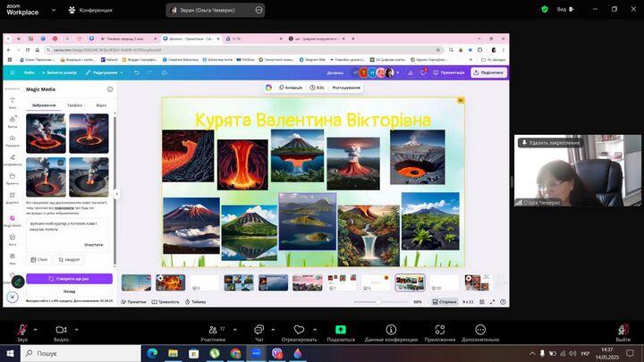
Task: Open the More (Дополнительно) options
Action: pos(480,333)
